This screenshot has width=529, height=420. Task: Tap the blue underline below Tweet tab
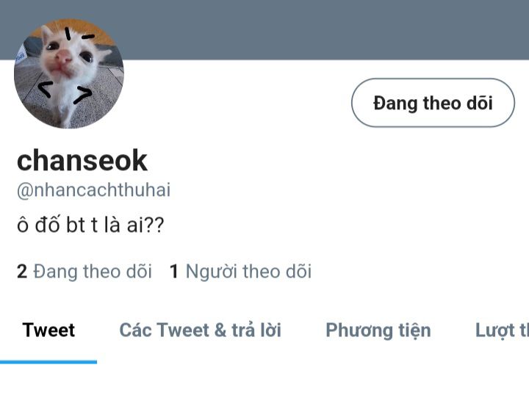[x=48, y=362]
